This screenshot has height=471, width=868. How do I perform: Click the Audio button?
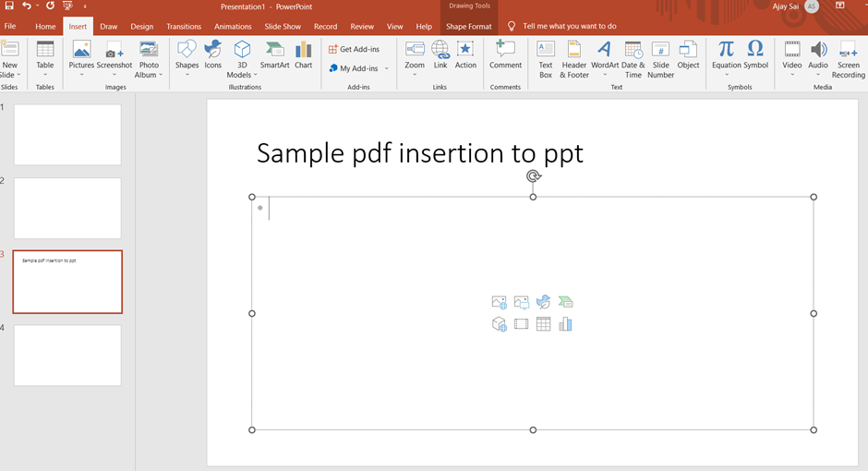click(x=818, y=59)
